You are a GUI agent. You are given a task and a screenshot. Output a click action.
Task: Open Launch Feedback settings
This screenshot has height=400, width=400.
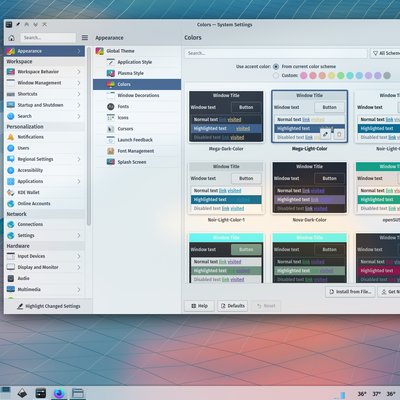pos(137,140)
